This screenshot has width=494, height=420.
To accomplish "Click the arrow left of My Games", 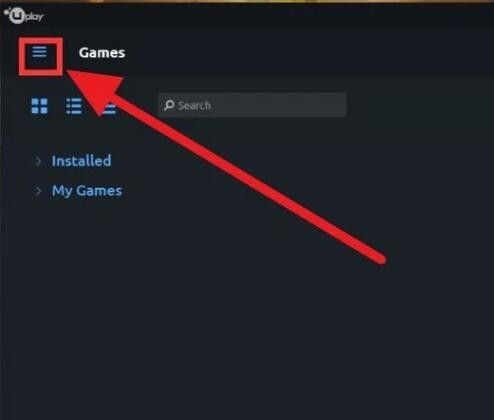I will tap(38, 191).
